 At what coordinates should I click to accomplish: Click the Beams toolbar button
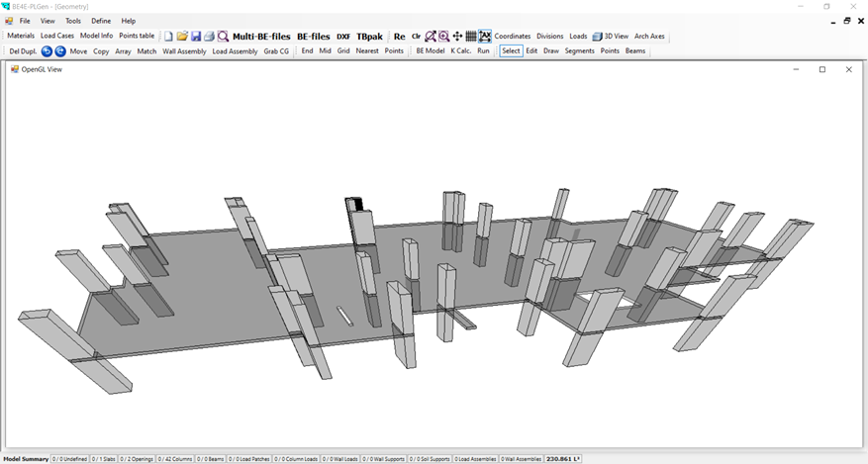point(635,50)
